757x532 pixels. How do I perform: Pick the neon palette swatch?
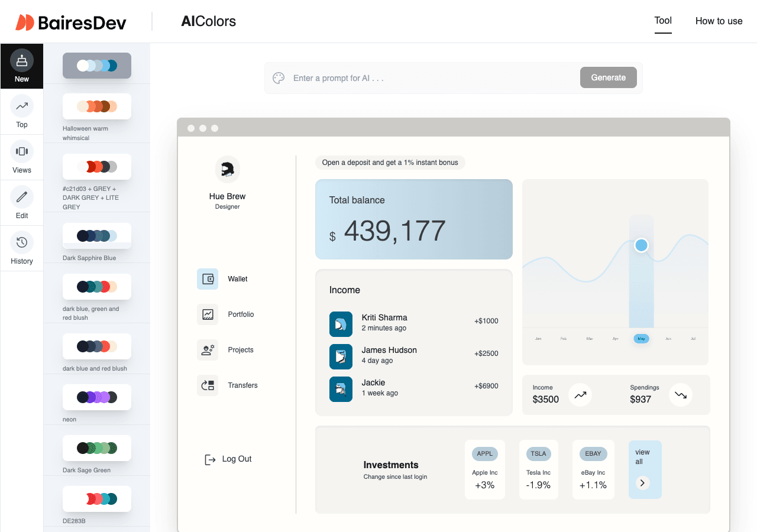click(97, 397)
